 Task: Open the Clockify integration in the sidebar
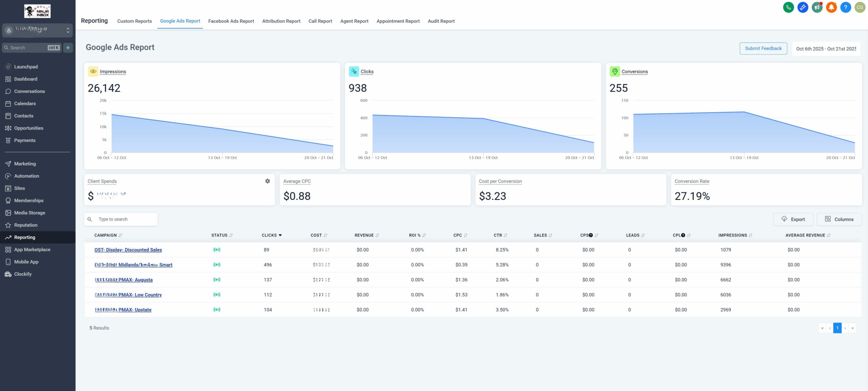(x=23, y=274)
